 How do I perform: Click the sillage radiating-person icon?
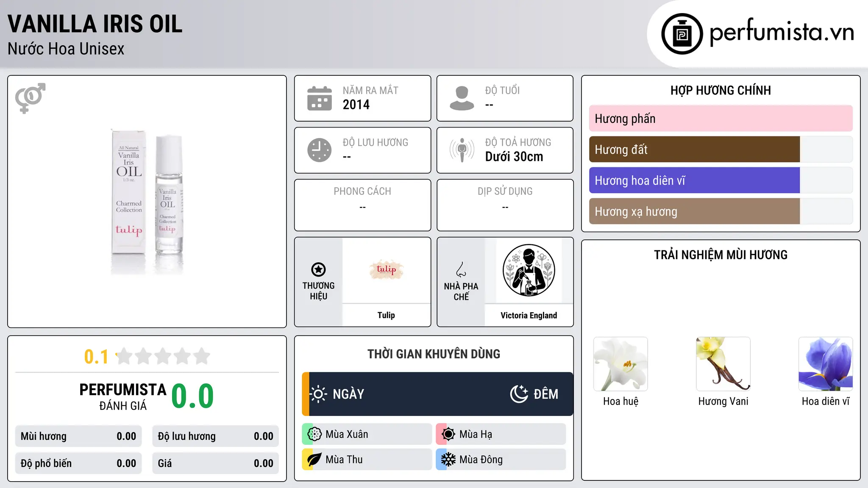(462, 150)
